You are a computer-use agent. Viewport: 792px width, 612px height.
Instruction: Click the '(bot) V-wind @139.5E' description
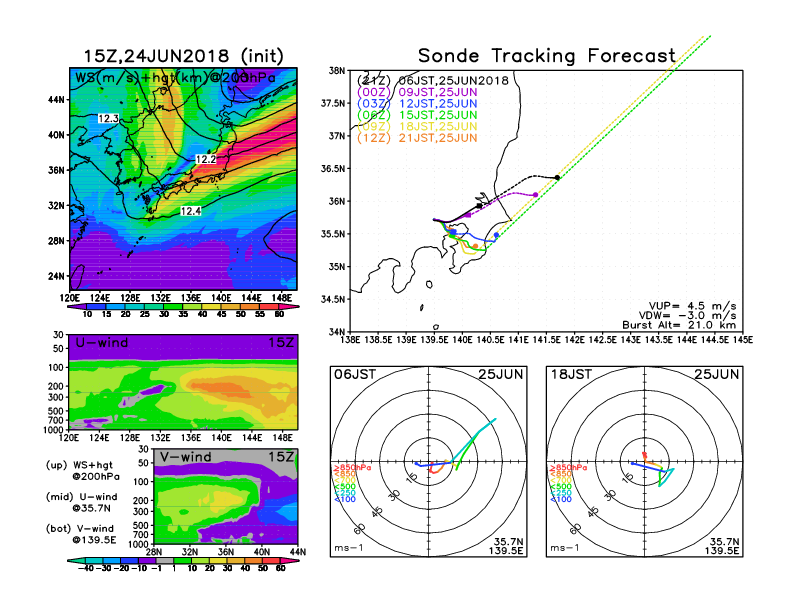[x=81, y=534]
